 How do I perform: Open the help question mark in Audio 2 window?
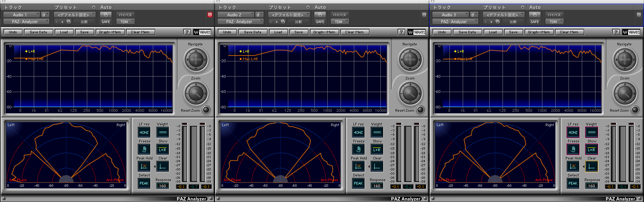click(x=401, y=32)
